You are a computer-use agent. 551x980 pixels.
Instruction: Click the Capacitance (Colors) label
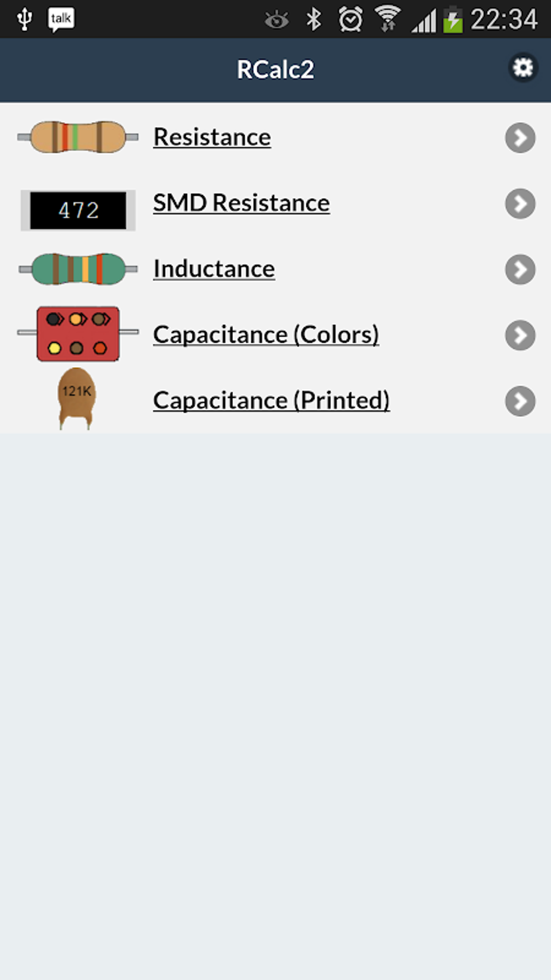266,334
